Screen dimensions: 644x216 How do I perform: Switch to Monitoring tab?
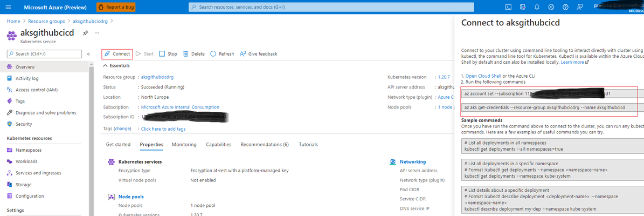(184, 144)
